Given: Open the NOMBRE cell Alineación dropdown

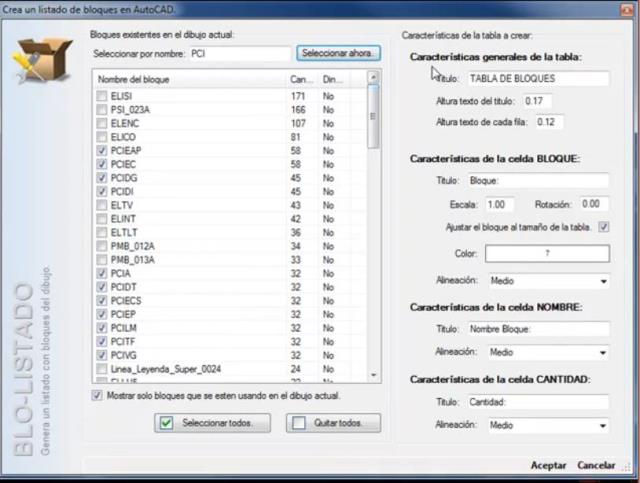Looking at the screenshot, I should [x=549, y=353].
